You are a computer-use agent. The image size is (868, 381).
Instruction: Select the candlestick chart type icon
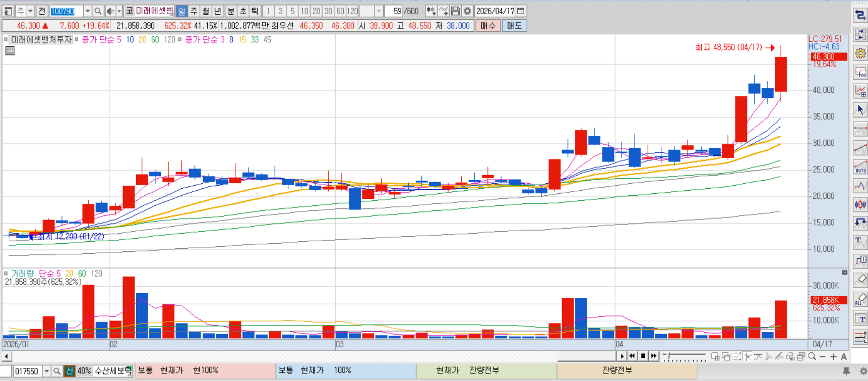[860, 204]
